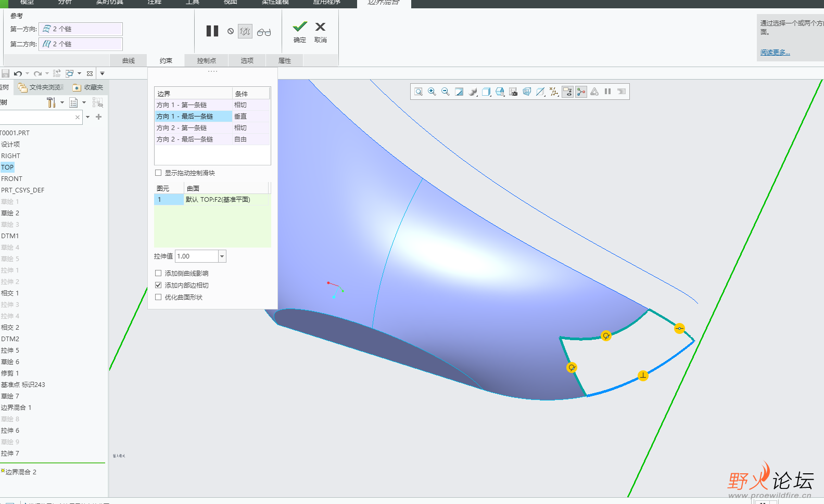Click the simulation display triangle icon

pyautogui.click(x=594, y=92)
